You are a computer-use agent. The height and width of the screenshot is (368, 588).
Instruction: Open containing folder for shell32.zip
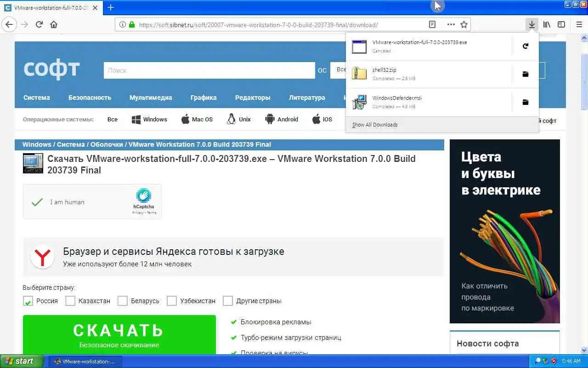526,74
